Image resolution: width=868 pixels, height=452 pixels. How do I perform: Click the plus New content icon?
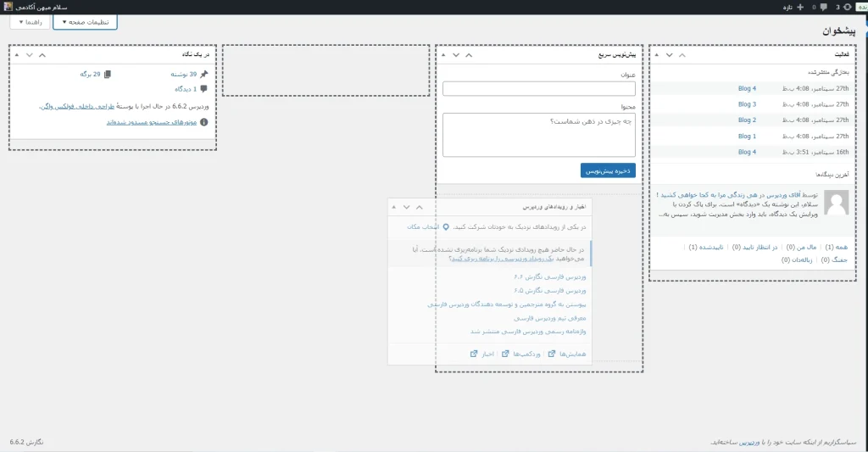800,7
